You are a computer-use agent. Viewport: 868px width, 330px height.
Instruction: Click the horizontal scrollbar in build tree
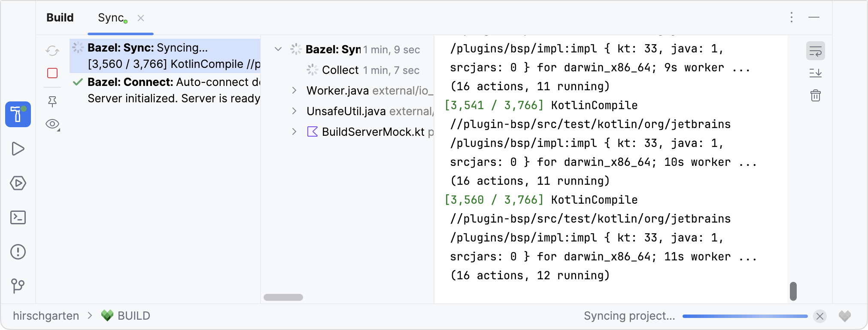click(x=283, y=297)
